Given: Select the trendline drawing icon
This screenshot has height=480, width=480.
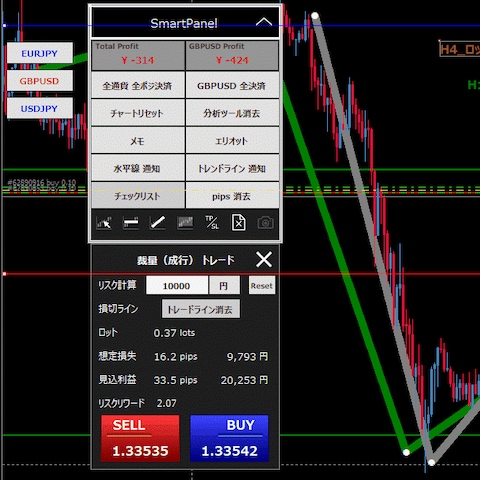Looking at the screenshot, I should coord(157,223).
